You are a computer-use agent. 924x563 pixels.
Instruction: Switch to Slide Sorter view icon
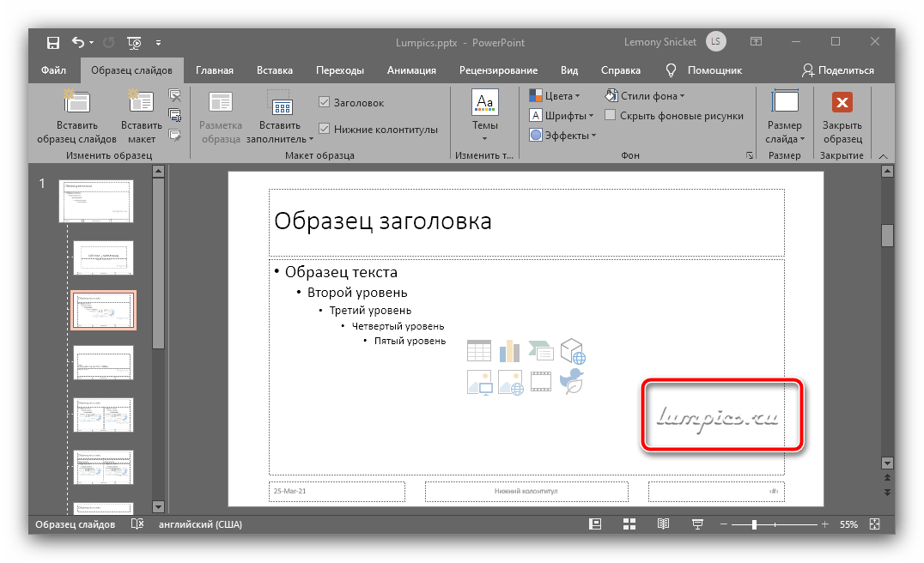629,524
